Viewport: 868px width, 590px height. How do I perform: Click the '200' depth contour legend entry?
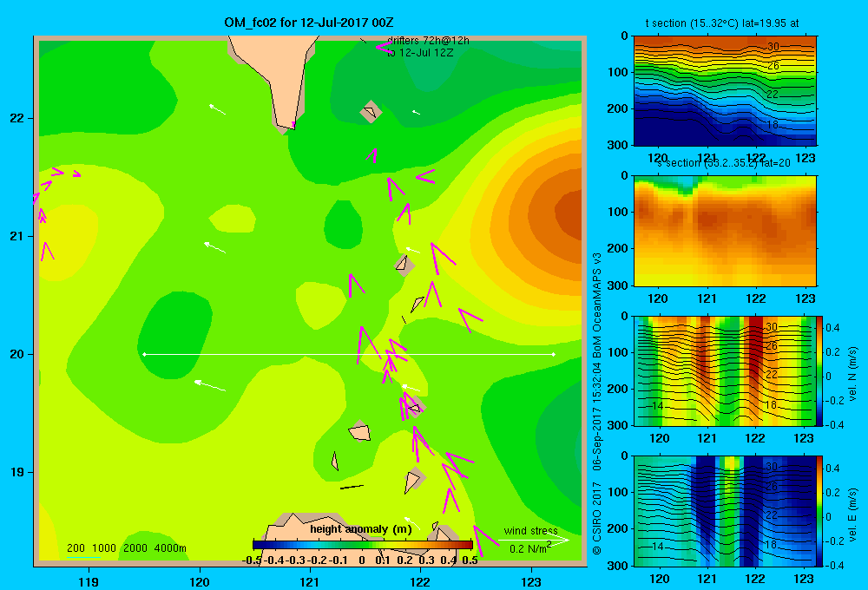click(76, 548)
